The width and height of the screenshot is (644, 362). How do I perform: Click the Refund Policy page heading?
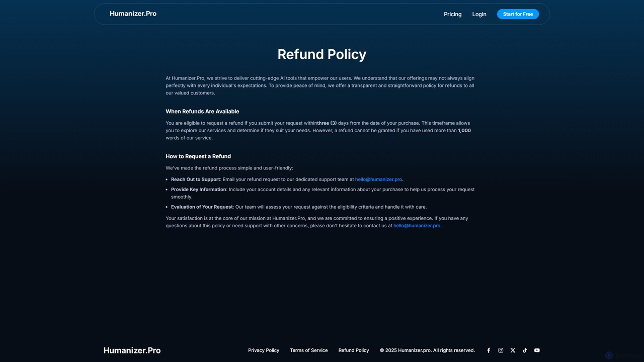point(322,54)
